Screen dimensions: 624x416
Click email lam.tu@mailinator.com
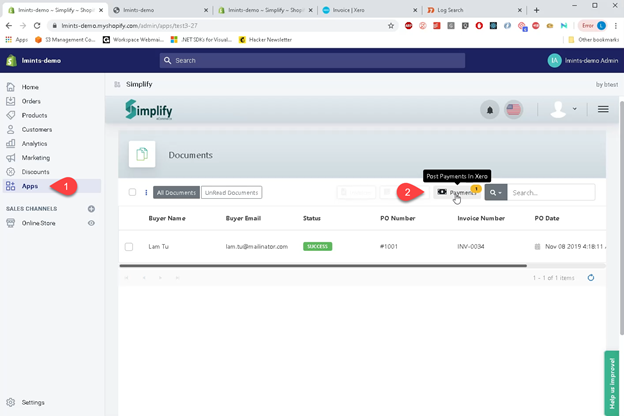click(256, 246)
